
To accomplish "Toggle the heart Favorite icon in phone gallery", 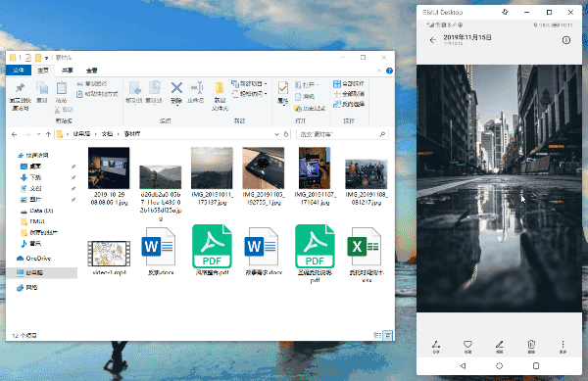I will pos(467,347).
